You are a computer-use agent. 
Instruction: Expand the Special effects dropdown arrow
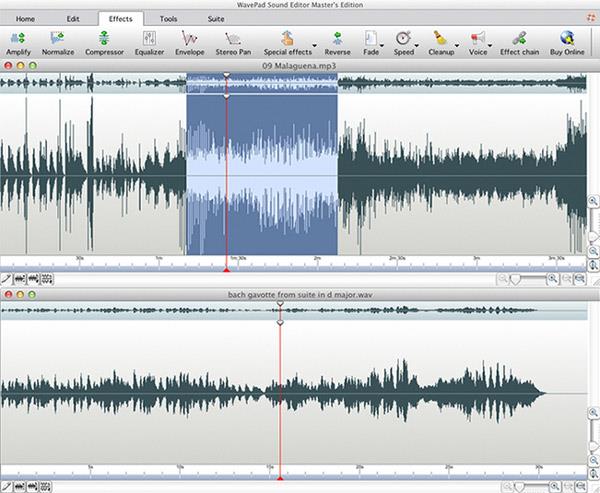tap(315, 46)
